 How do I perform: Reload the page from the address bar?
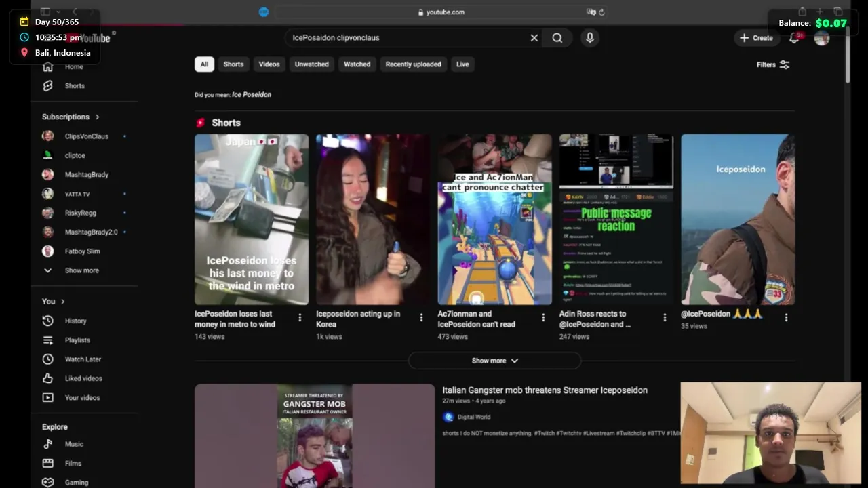pyautogui.click(x=601, y=12)
